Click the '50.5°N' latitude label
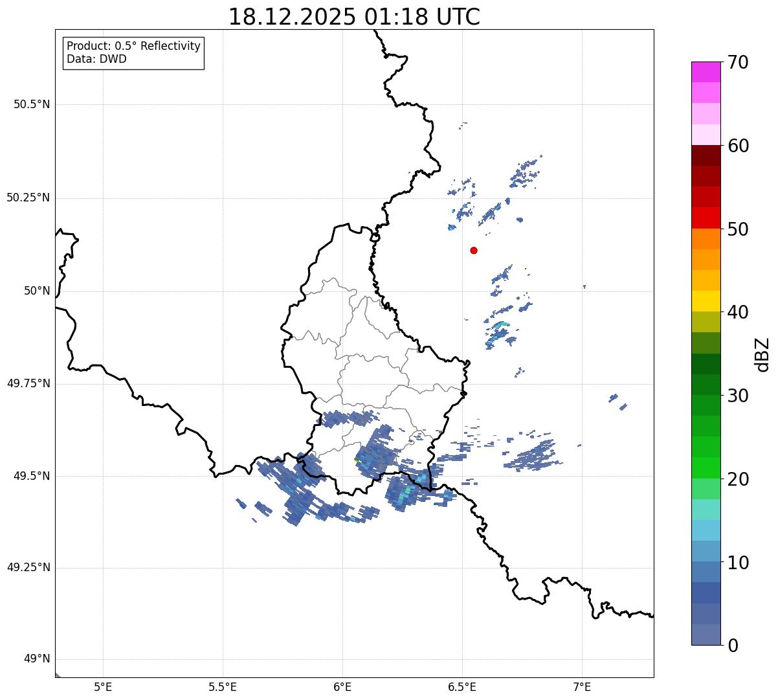The image size is (778, 700). tap(32, 105)
